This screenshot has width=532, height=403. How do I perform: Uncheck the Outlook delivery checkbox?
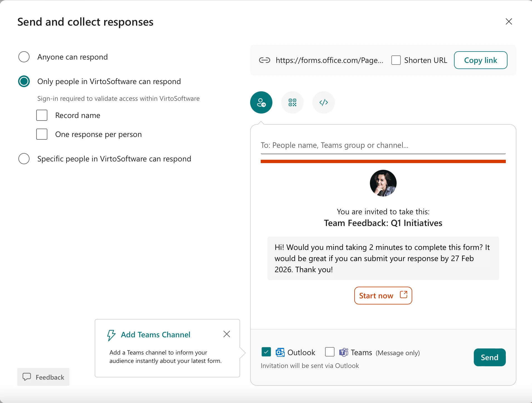click(x=266, y=352)
